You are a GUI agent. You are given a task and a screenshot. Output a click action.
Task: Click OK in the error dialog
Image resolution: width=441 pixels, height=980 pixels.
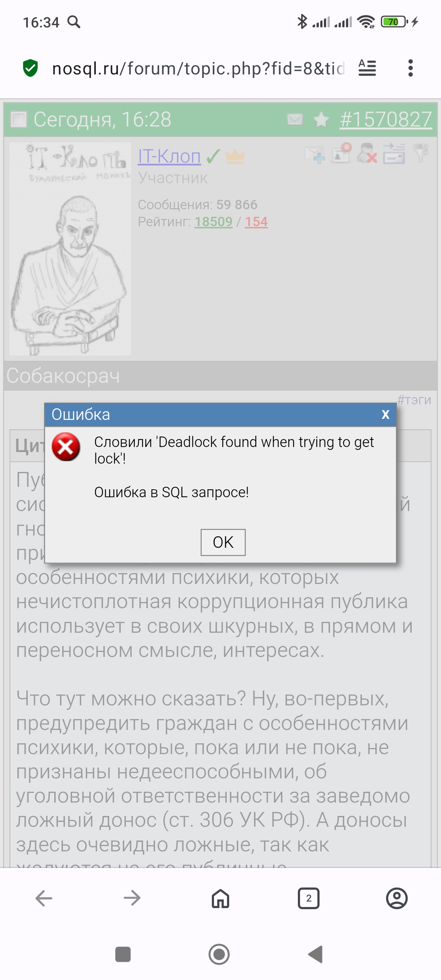(223, 542)
